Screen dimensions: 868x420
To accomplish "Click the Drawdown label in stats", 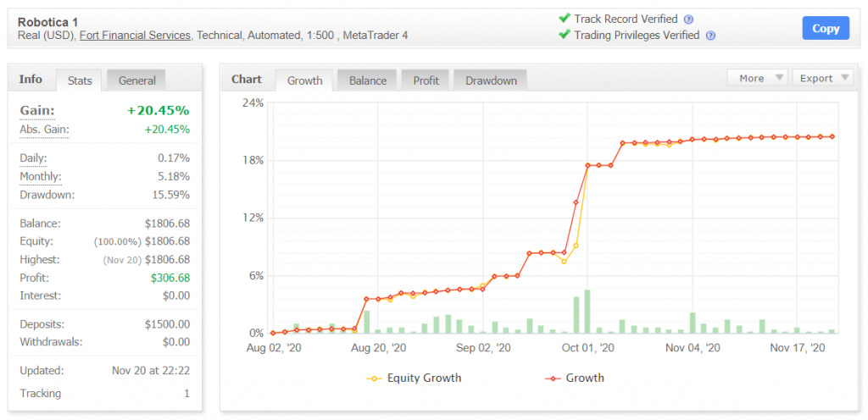I will click(x=47, y=195).
